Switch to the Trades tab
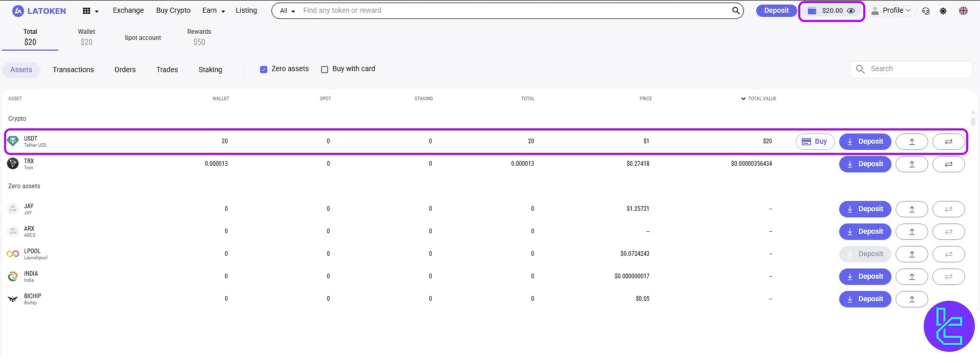Viewport: 980px width, 357px height. click(167, 70)
